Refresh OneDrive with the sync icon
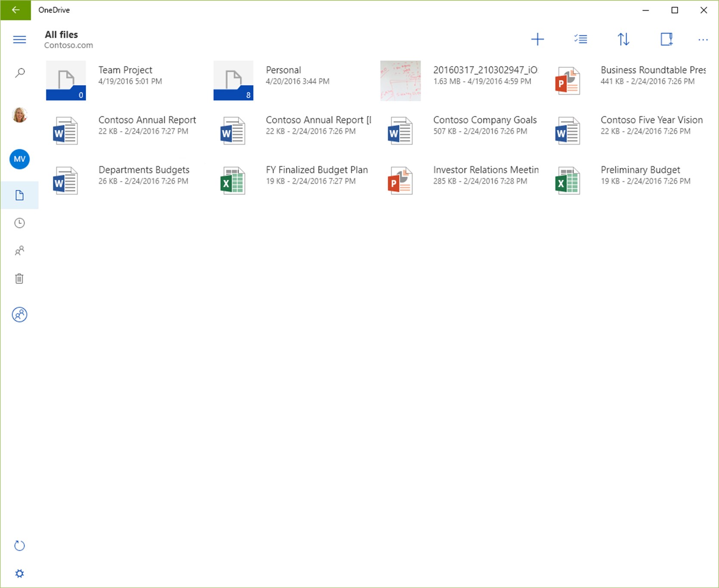 click(19, 545)
